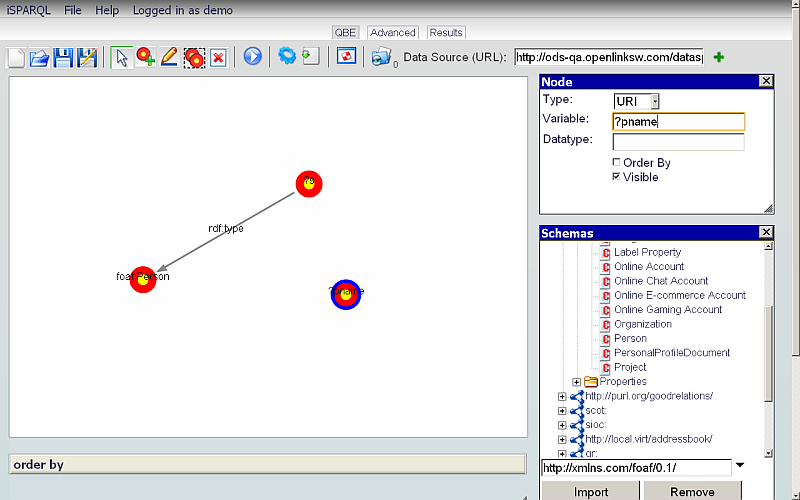Click the red X delete tool
800x500 pixels.
coord(218,58)
